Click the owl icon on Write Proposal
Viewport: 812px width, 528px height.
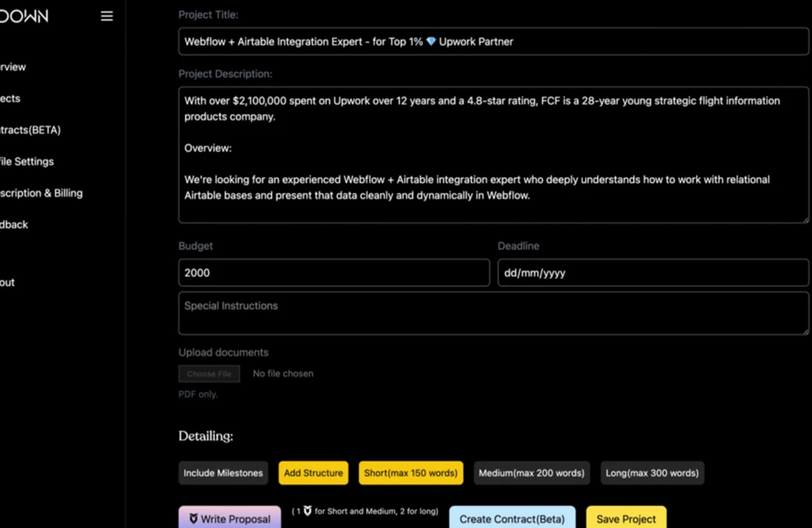click(194, 519)
